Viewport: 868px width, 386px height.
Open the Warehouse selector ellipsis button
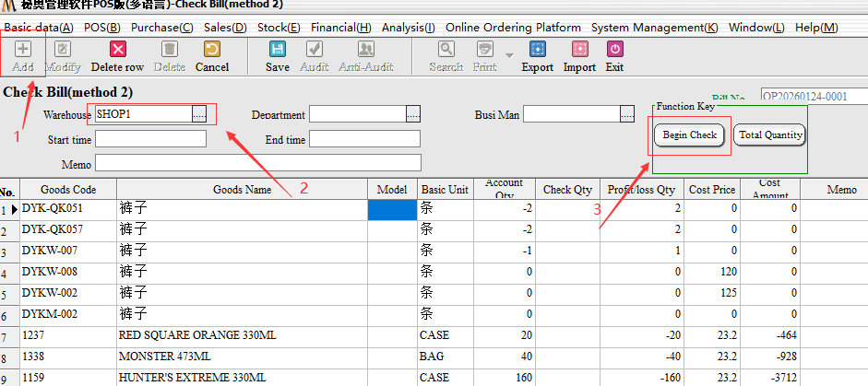pos(199,114)
